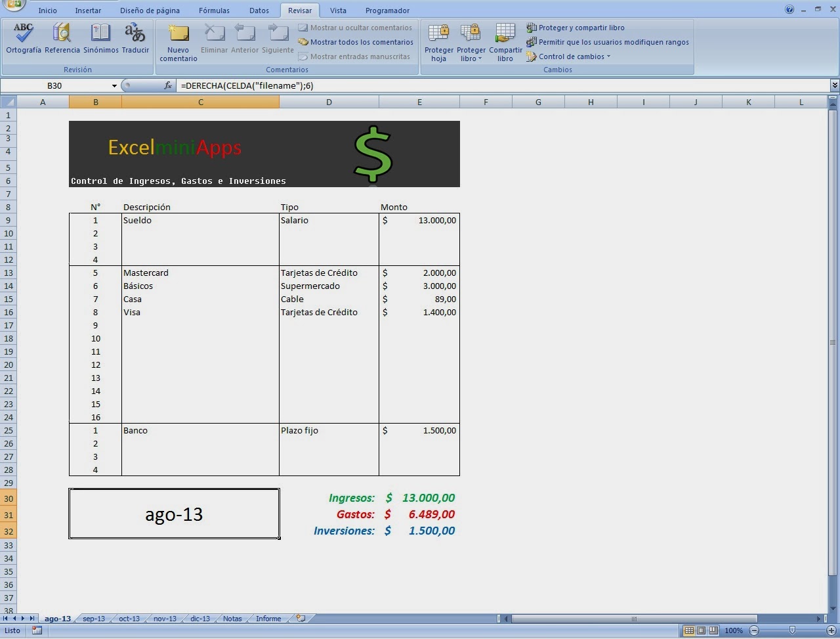Open the Control de cambios menu
Image resolution: width=840 pixels, height=639 pixels.
568,56
